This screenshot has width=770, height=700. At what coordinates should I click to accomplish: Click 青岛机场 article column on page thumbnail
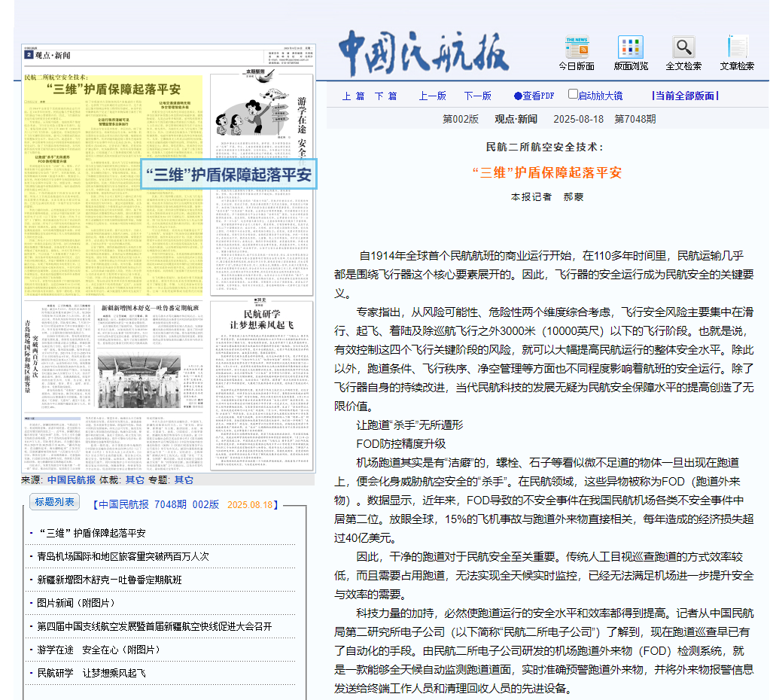(59, 356)
